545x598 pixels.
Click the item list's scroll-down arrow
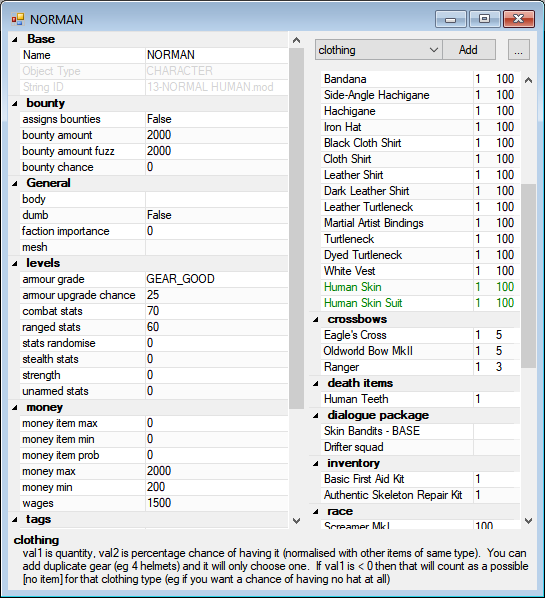coord(529,521)
